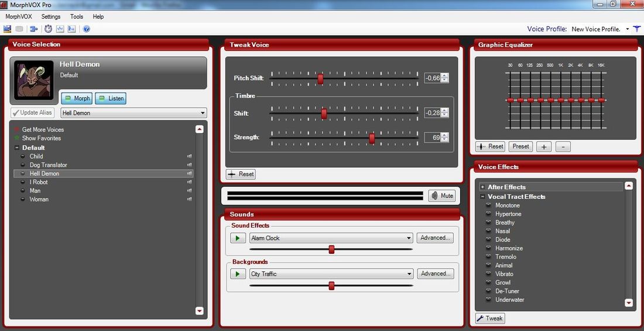Click the level icon next to Dog Translator
Screen dimensions: 644x331
coord(189,165)
